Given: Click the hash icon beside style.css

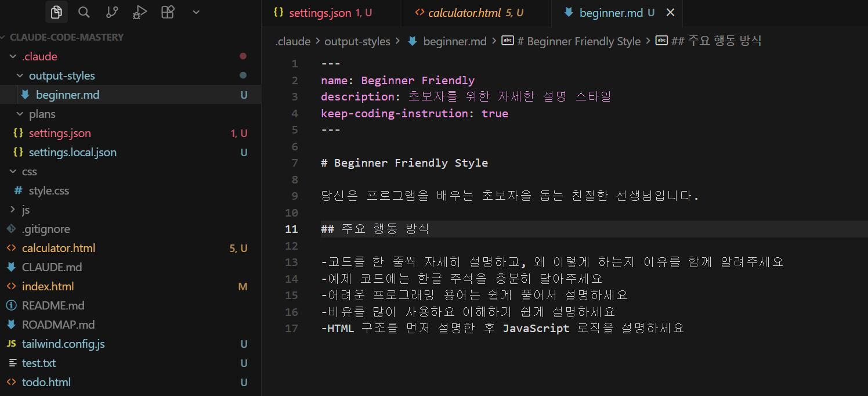Looking at the screenshot, I should pos(18,190).
